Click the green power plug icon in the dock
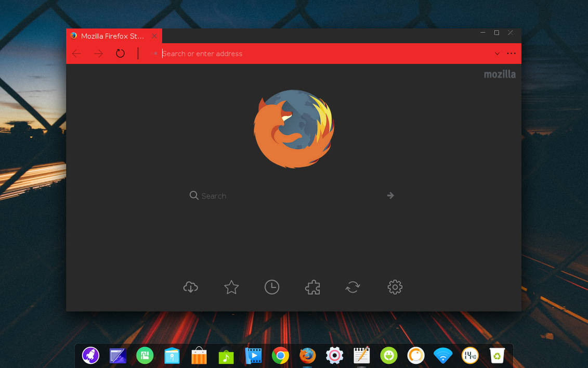Viewport: 588px width, 368px height. coord(389,355)
